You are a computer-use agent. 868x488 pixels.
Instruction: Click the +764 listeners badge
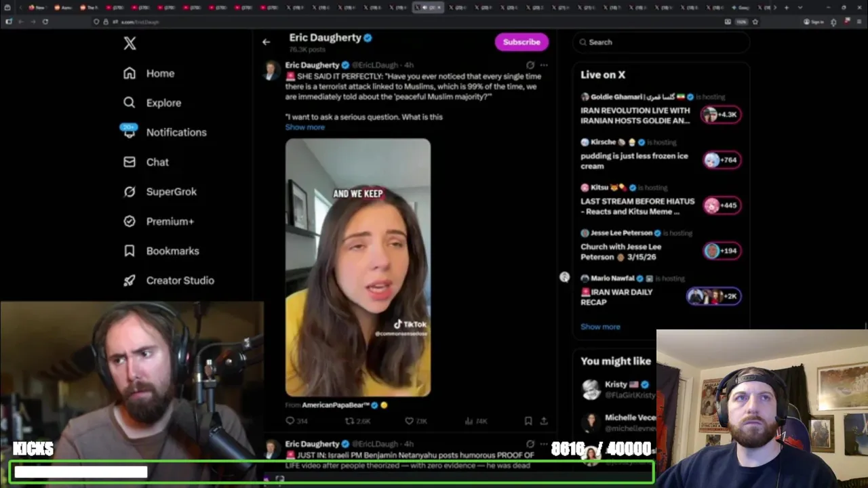tap(721, 160)
